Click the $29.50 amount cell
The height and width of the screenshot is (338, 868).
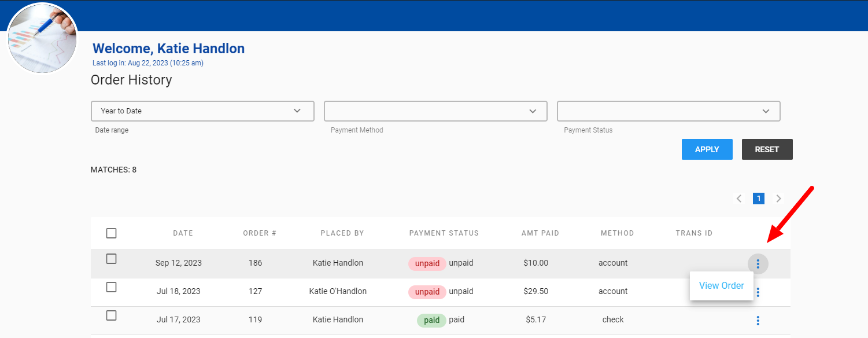[535, 291]
